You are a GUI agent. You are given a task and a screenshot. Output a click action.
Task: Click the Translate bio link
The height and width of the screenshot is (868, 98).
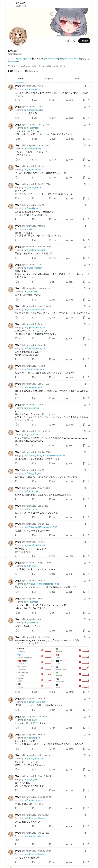pos(14,62)
